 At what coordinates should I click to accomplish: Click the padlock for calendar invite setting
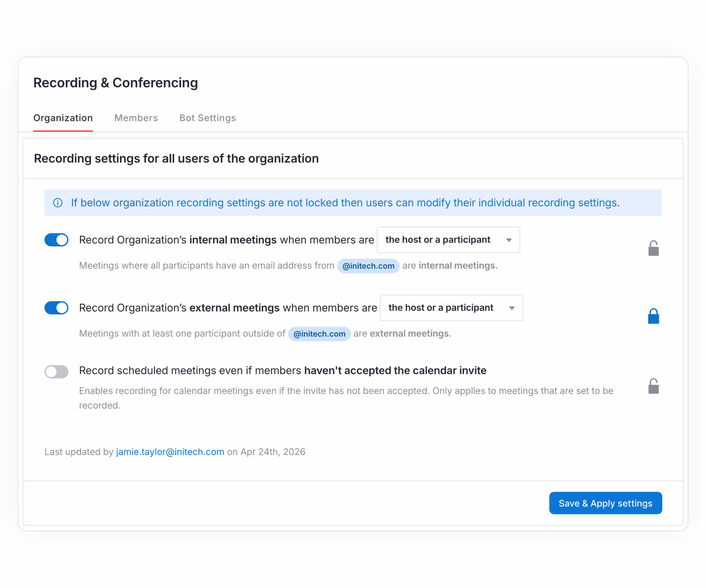point(653,386)
